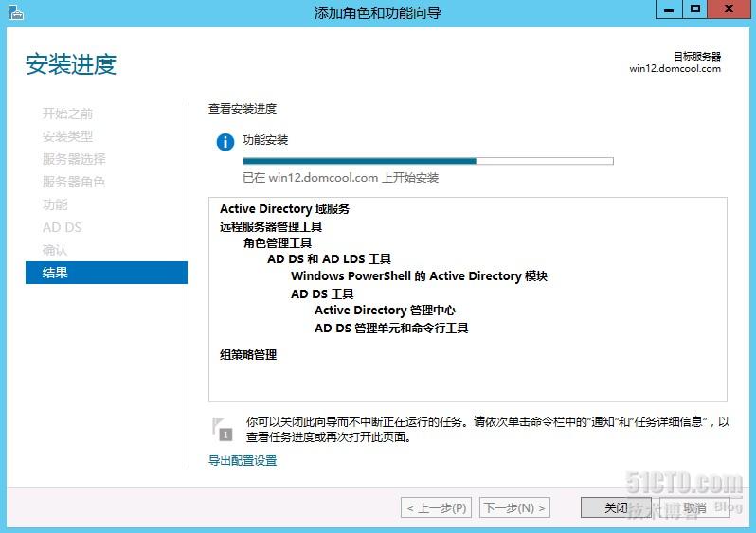This screenshot has width=756, height=533.
Task: Select the 服务器角色 step
Action: point(74,182)
